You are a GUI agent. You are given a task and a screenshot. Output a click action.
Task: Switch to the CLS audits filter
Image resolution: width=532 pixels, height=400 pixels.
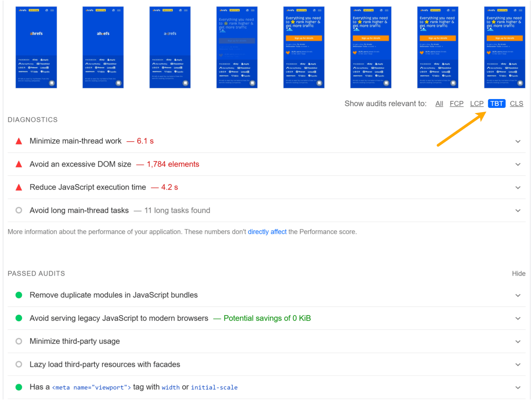click(516, 104)
